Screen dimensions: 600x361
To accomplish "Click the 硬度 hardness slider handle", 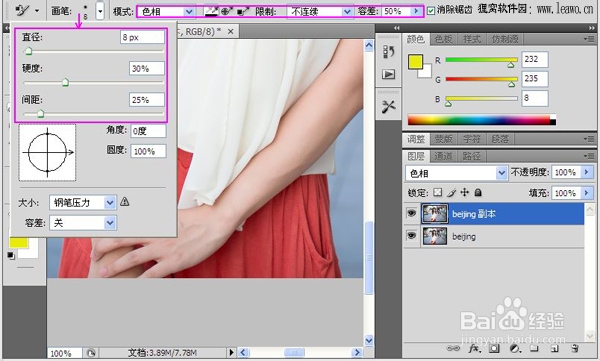I will coord(65,82).
